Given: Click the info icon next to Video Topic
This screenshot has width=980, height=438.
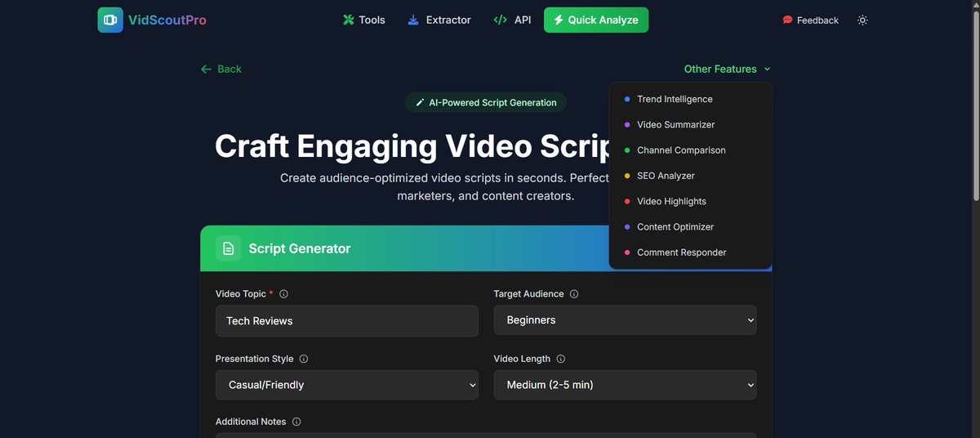Looking at the screenshot, I should point(284,294).
